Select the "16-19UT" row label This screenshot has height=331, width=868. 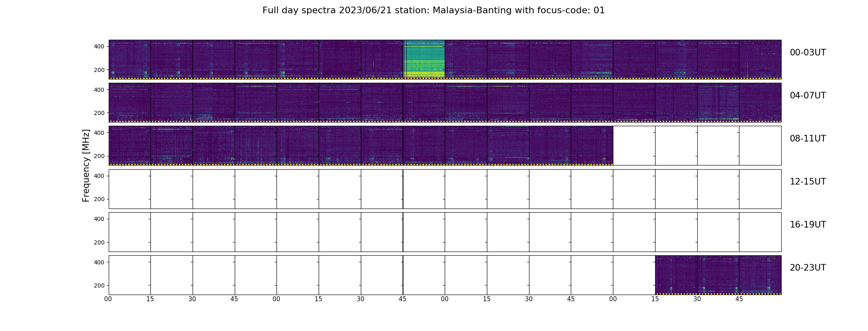click(808, 225)
